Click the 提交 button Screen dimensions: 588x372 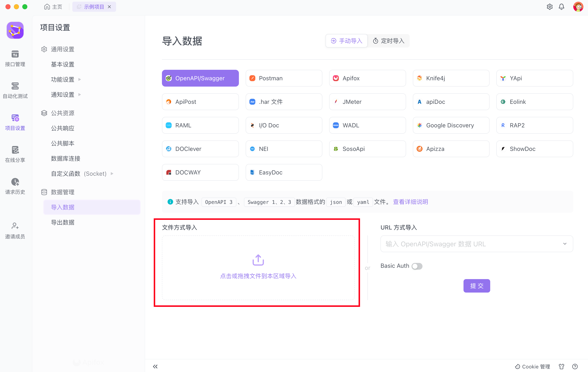click(476, 286)
